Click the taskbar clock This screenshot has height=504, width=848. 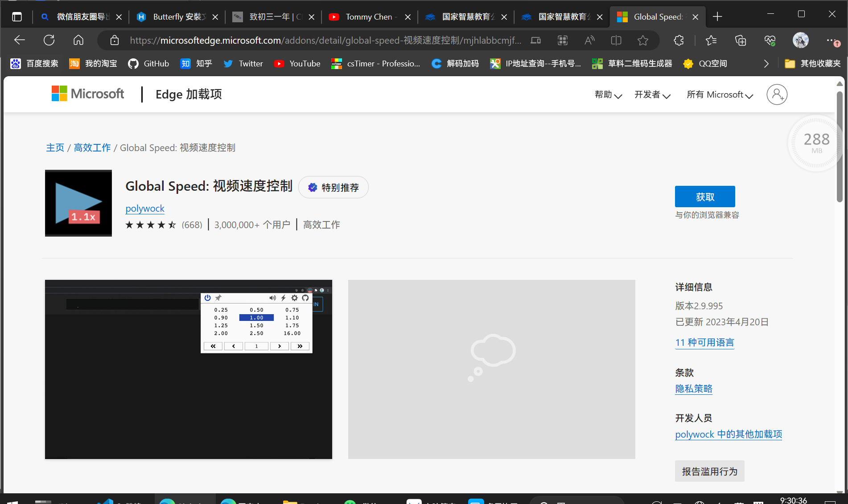pos(793,500)
